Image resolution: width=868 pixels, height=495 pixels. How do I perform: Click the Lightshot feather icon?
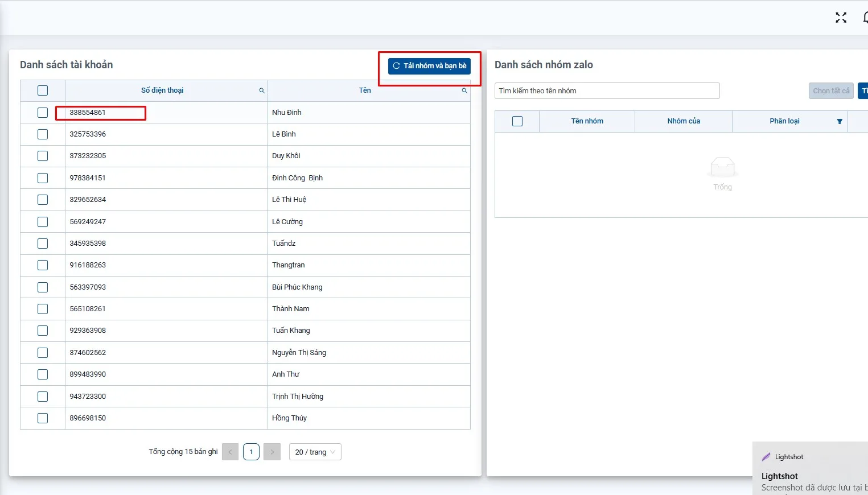766,457
